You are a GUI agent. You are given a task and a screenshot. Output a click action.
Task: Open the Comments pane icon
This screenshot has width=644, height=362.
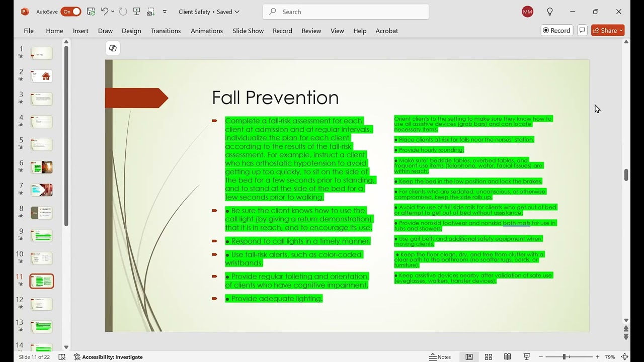[x=582, y=31]
